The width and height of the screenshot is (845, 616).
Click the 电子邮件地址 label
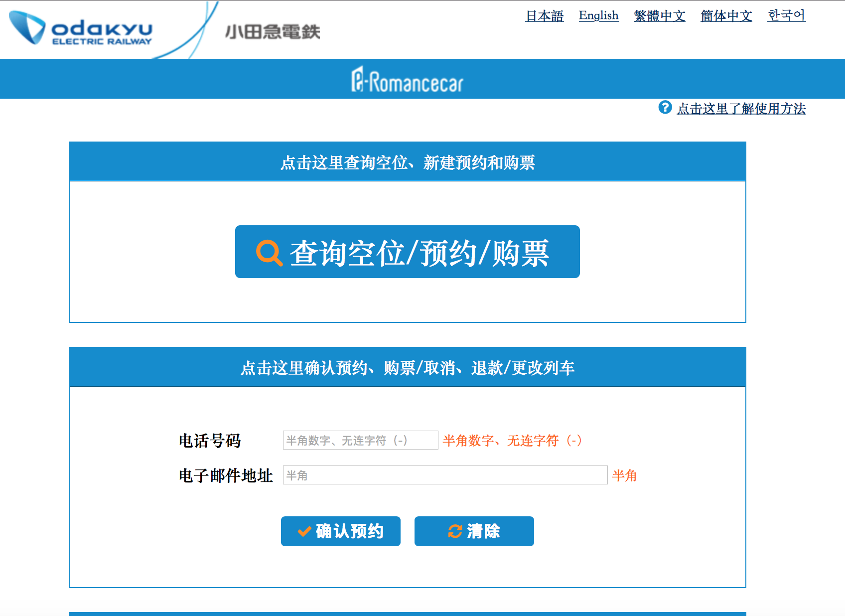[x=226, y=475]
